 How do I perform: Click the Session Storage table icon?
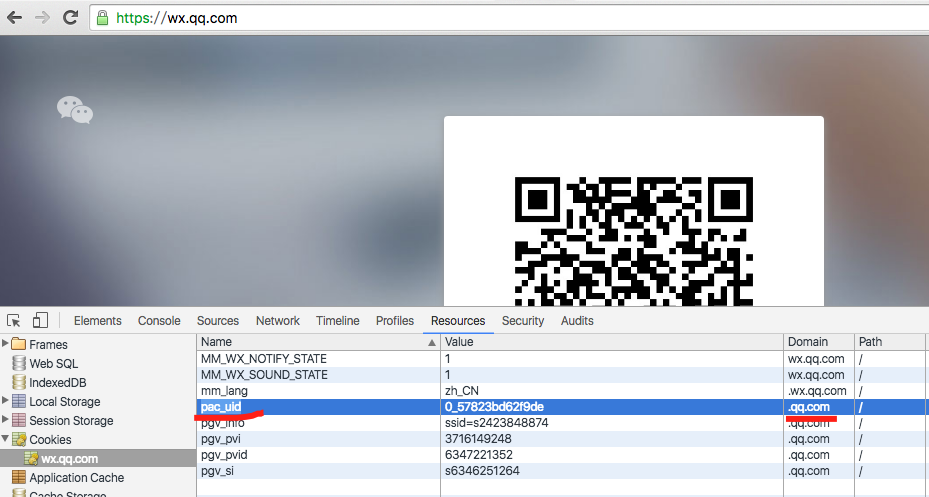19,420
